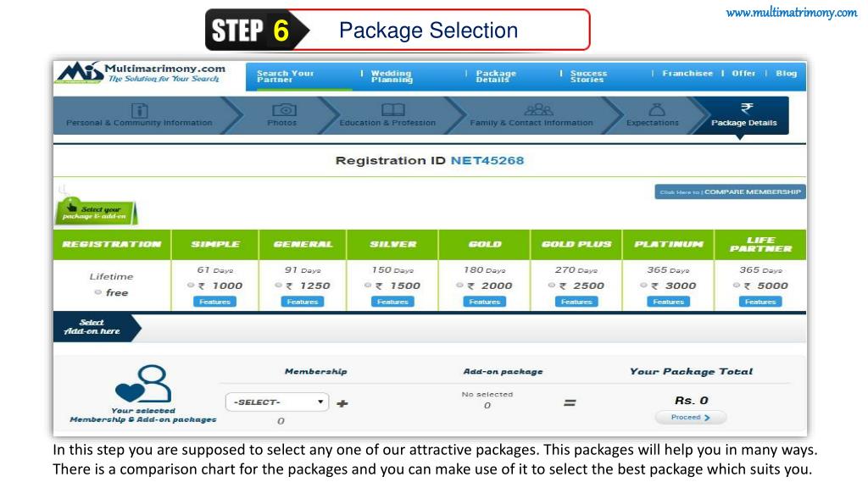Open the Success Stories menu item
This screenshot has width=868, height=488.
pyautogui.click(x=588, y=76)
